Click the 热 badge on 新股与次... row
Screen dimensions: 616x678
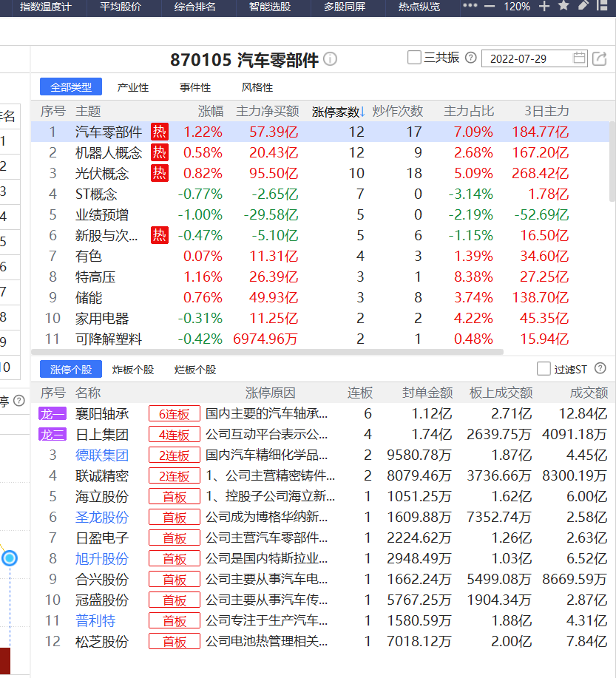point(160,235)
